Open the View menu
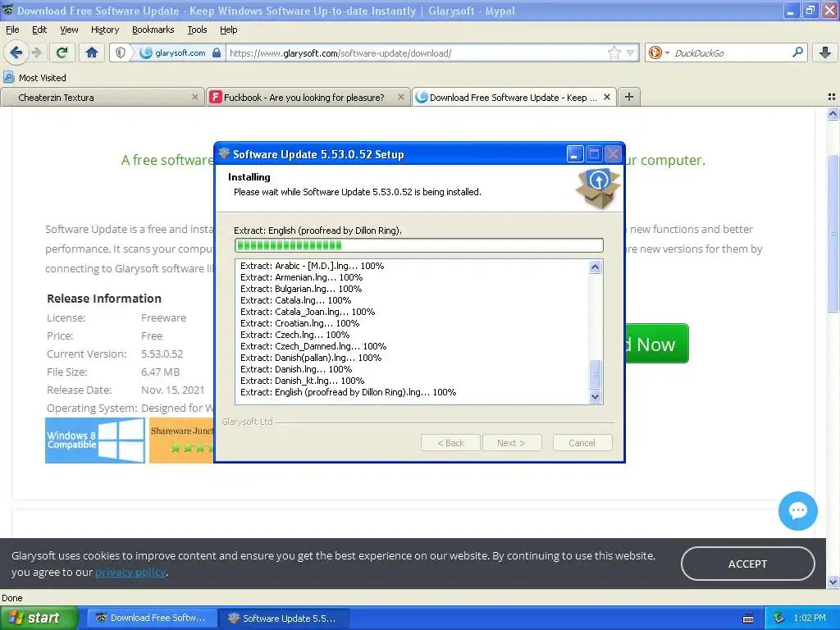The height and width of the screenshot is (630, 840). [x=69, y=30]
